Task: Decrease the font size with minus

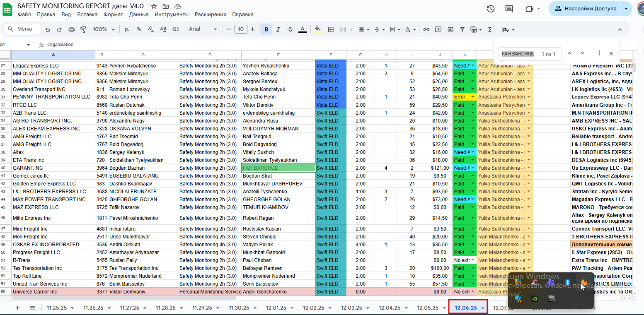Action: [x=229, y=29]
